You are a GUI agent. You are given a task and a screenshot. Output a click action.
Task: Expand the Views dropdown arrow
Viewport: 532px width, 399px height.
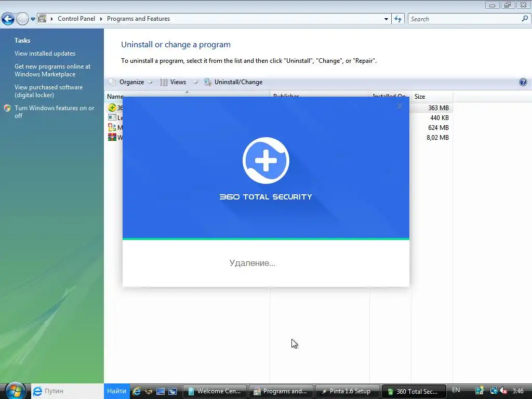click(195, 82)
